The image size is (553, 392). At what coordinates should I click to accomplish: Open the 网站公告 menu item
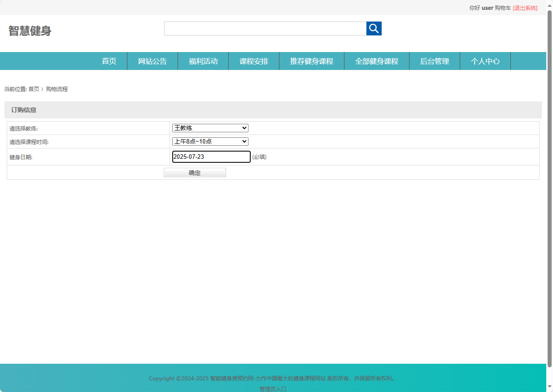pyautogui.click(x=152, y=61)
